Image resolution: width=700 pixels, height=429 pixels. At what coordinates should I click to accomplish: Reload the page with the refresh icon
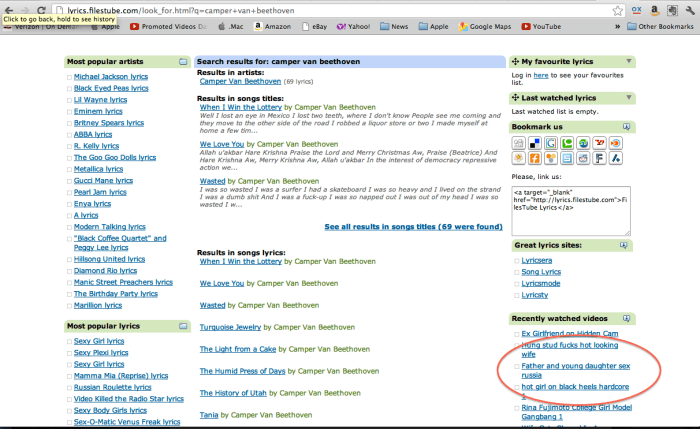point(41,10)
